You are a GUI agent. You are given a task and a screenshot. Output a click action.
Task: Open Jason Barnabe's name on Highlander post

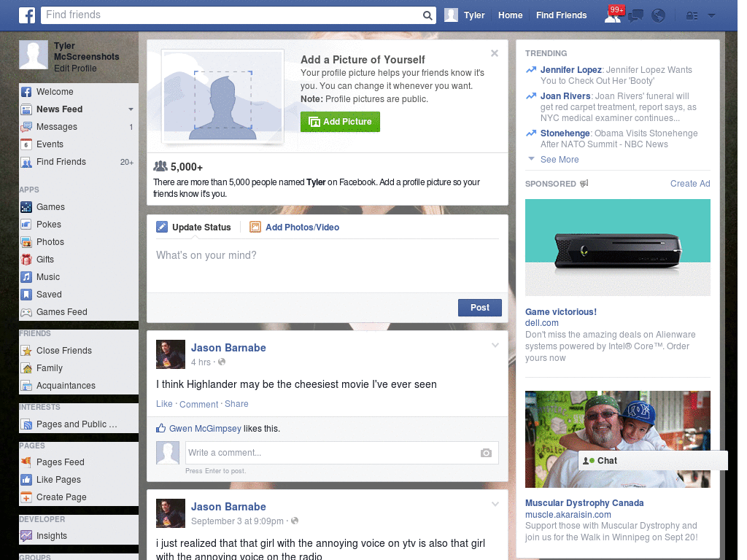[228, 348]
